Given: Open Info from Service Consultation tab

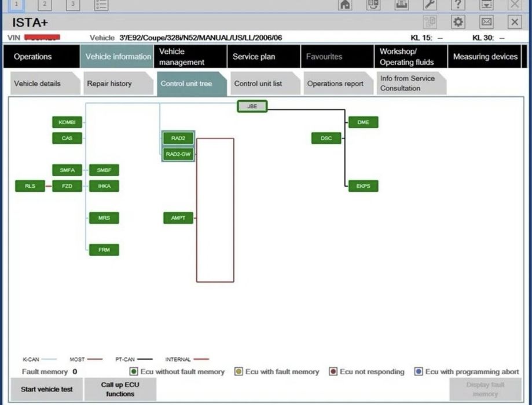Looking at the screenshot, I should (411, 83).
